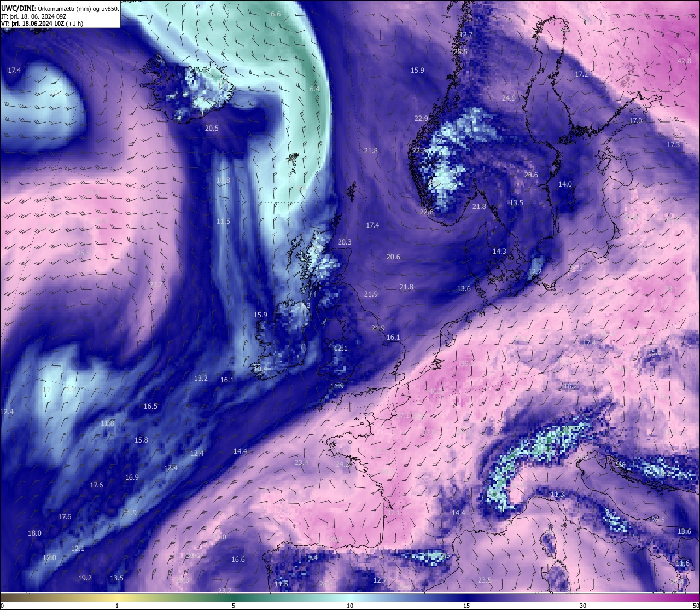Screen dimensions: 700x610
Task: Click the color scale tick labeled 30
Action: pos(583,606)
